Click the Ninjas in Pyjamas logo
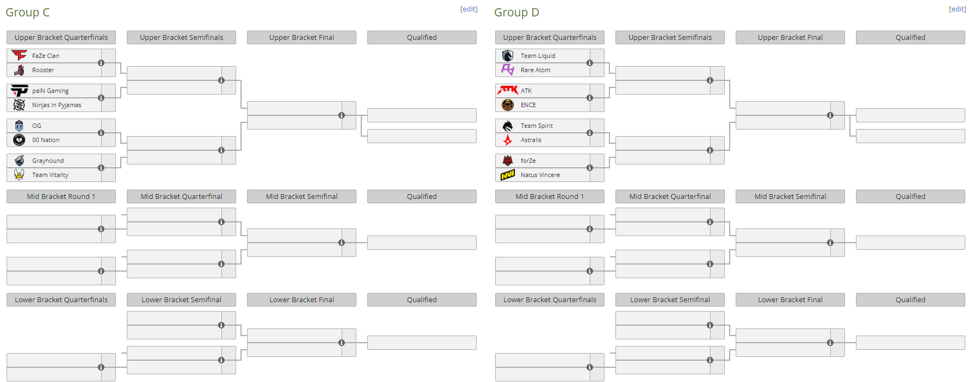Image resolution: width=980 pixels, height=382 pixels. [19, 105]
